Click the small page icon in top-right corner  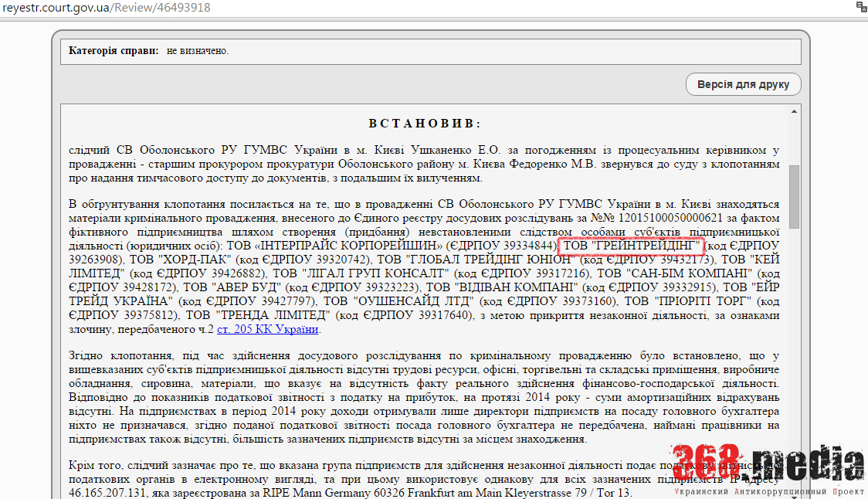tap(860, 7)
